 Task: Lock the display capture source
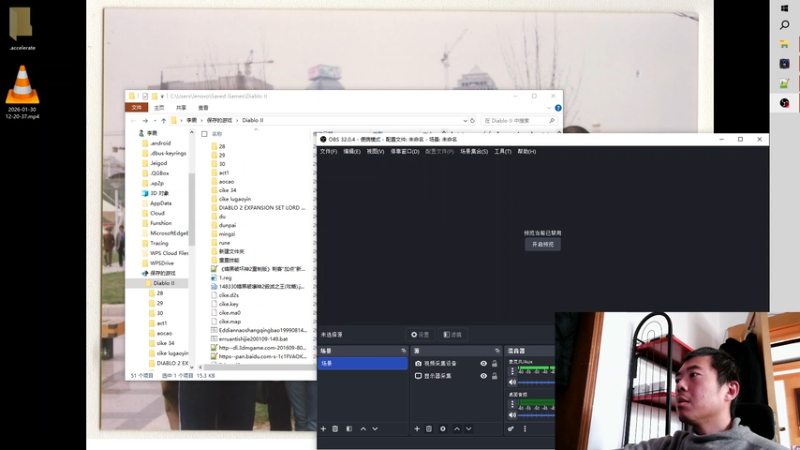pos(494,376)
